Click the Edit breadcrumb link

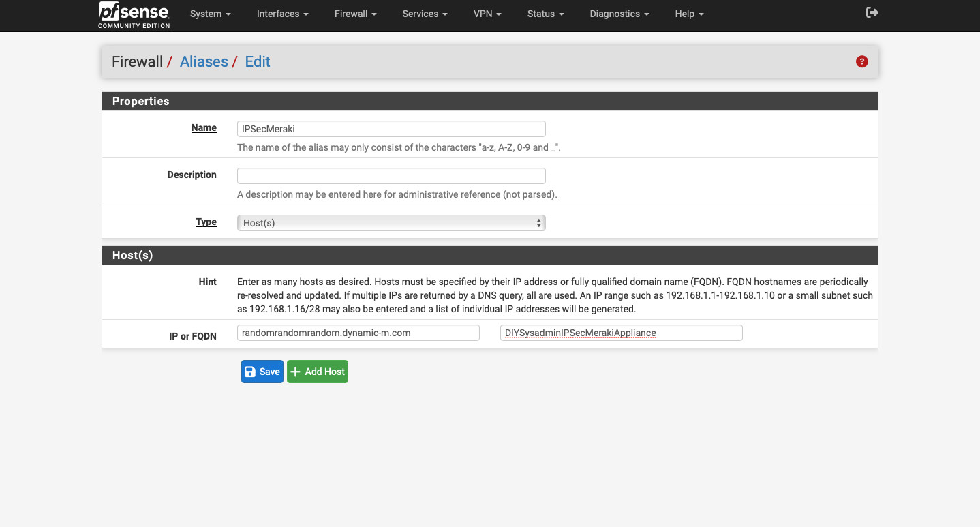click(258, 61)
